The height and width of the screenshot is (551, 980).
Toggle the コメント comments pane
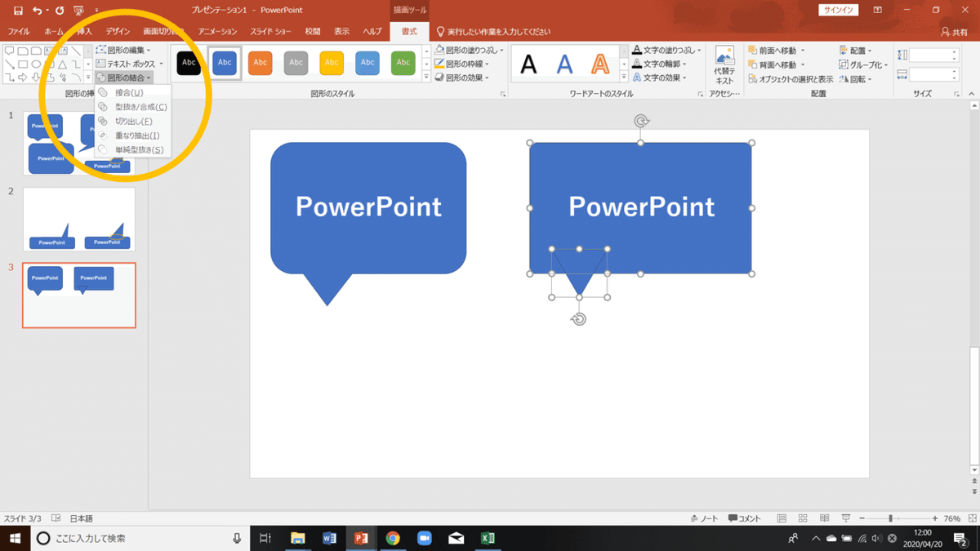744,518
